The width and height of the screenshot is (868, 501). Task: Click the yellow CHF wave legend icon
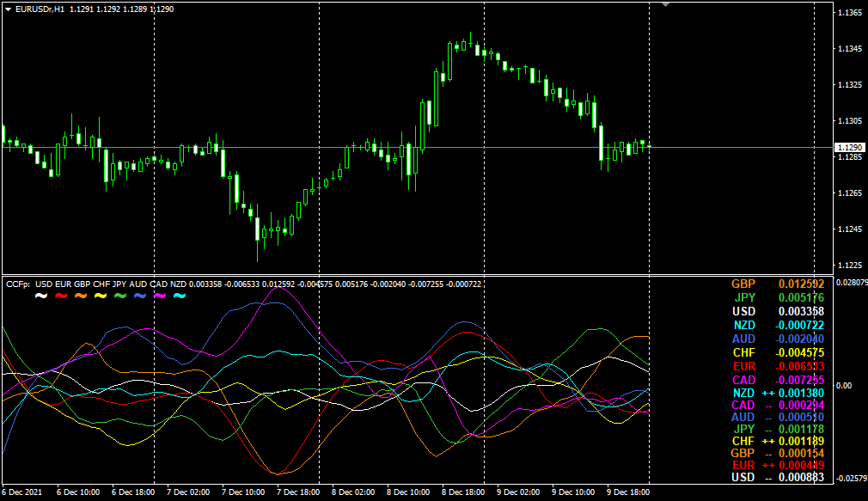coord(101,296)
